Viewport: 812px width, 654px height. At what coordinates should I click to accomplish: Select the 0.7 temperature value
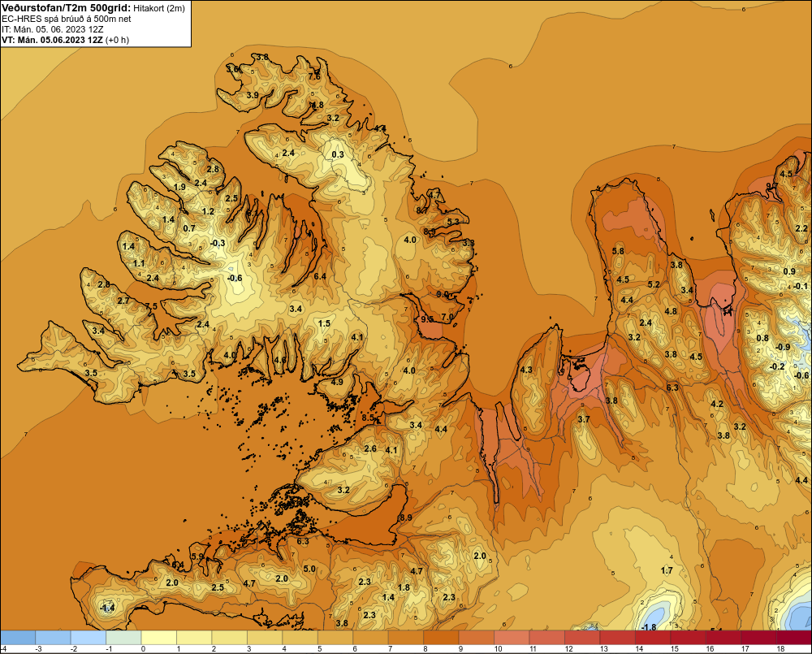(x=189, y=228)
